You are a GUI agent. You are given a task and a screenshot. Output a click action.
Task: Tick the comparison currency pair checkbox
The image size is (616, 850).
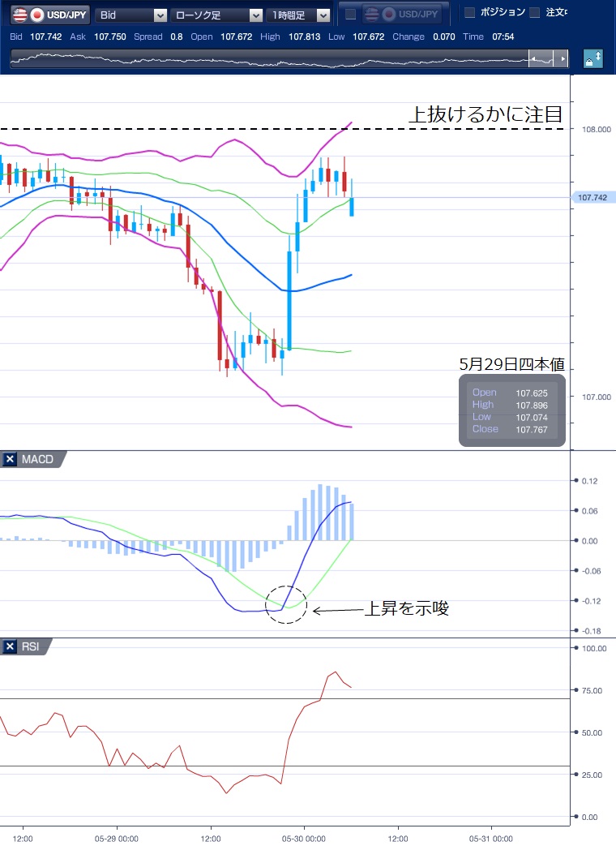pos(350,15)
